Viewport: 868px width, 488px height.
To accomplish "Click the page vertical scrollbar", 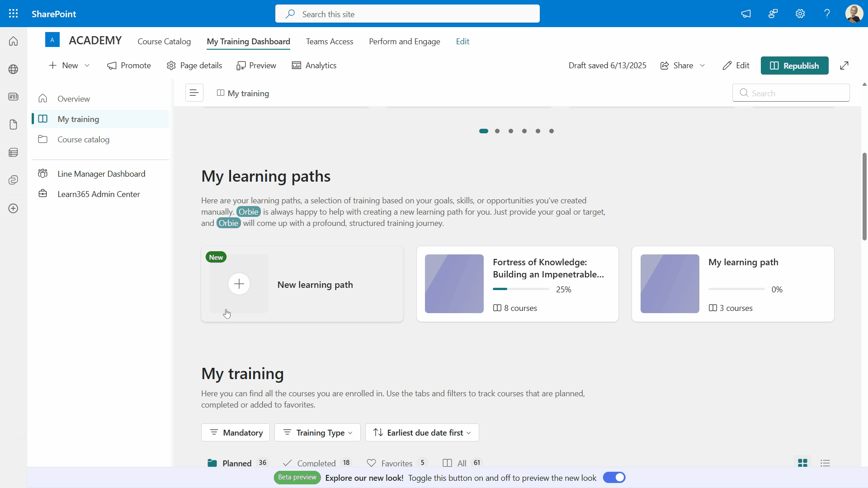I will click(864, 197).
